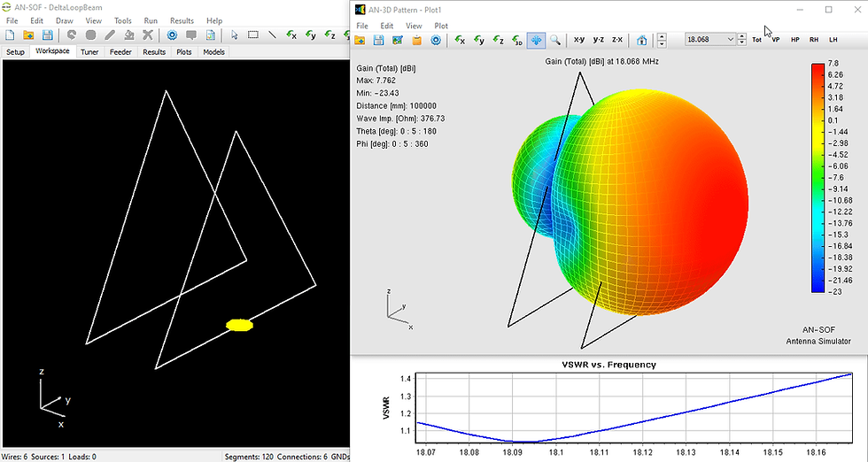
Task: Save the DeltaLoopBeam project in AN-SOF
Action: tap(47, 35)
